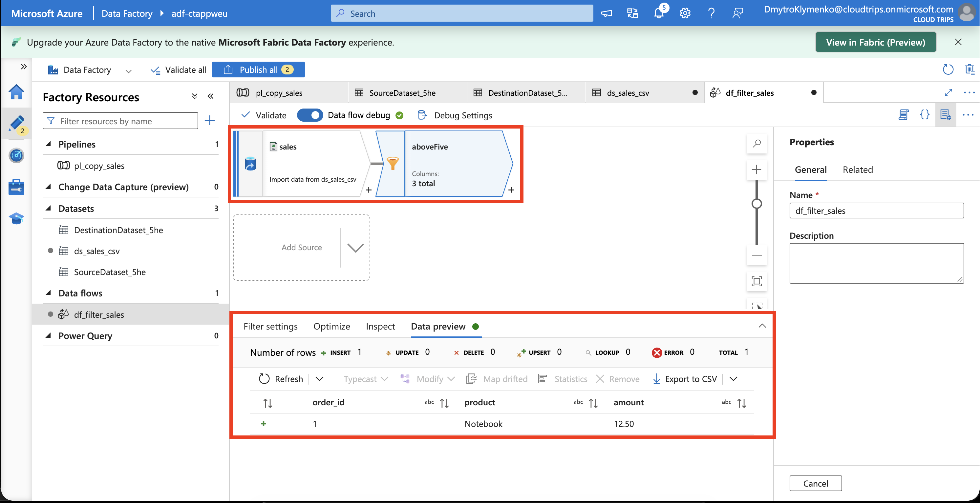The width and height of the screenshot is (980, 503).
Task: Collapse the Change Data Capture section
Action: pyautogui.click(x=49, y=187)
